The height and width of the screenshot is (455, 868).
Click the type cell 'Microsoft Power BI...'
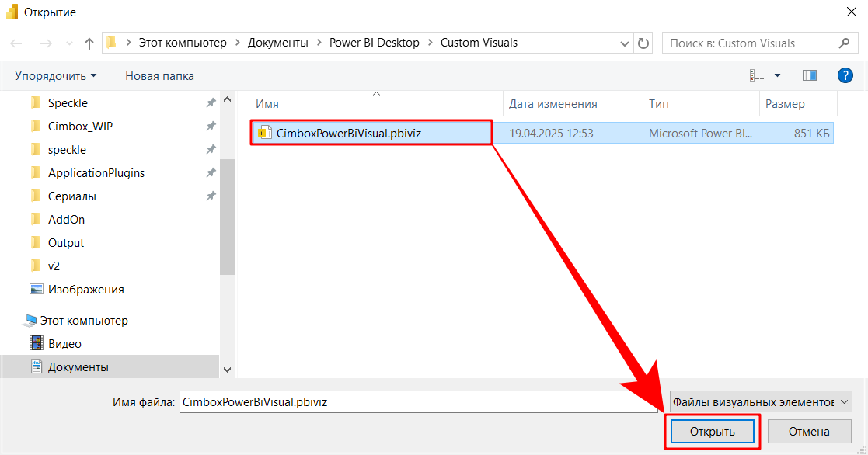[x=700, y=134]
